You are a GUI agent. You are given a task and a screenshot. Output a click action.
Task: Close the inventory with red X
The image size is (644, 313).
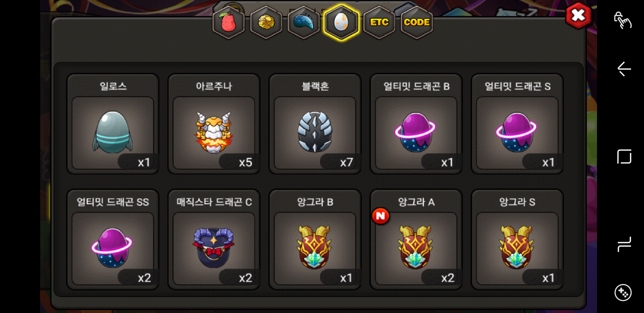pyautogui.click(x=578, y=15)
